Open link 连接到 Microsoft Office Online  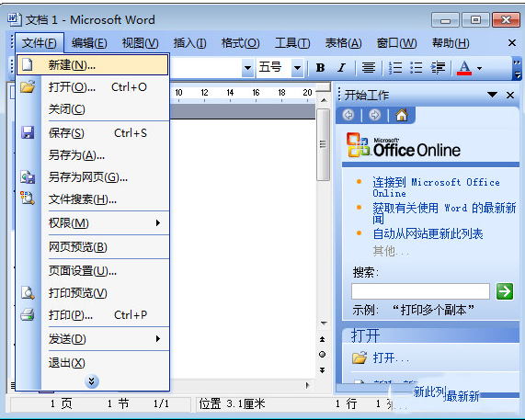[x=436, y=187]
